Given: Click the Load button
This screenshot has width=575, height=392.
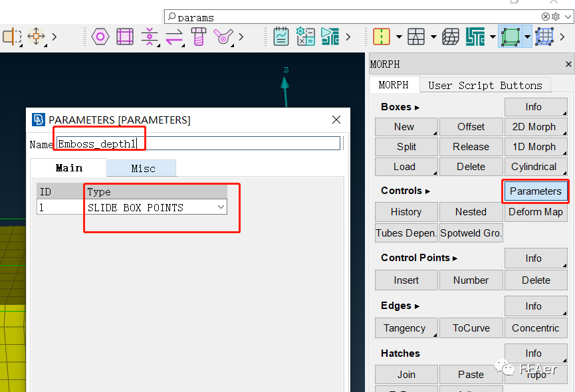Looking at the screenshot, I should (406, 167).
